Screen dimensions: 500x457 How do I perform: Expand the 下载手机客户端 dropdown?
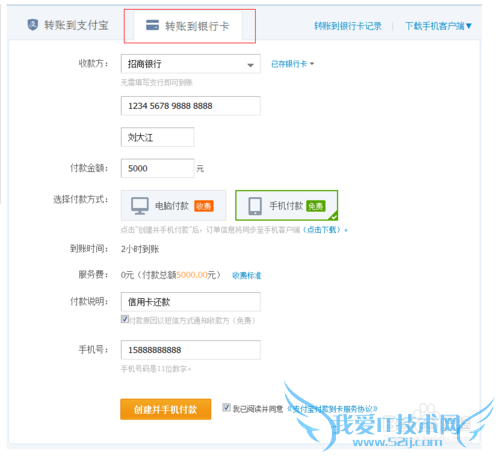click(x=438, y=26)
